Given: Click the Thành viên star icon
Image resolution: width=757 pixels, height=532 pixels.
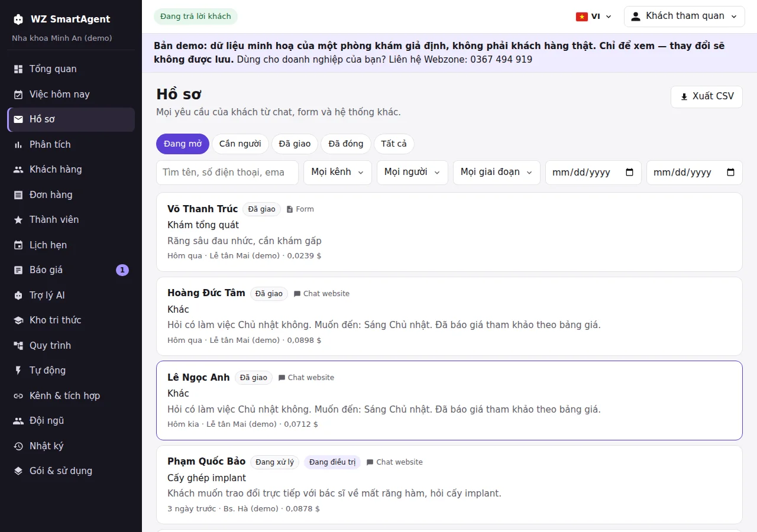Looking at the screenshot, I should [18, 220].
